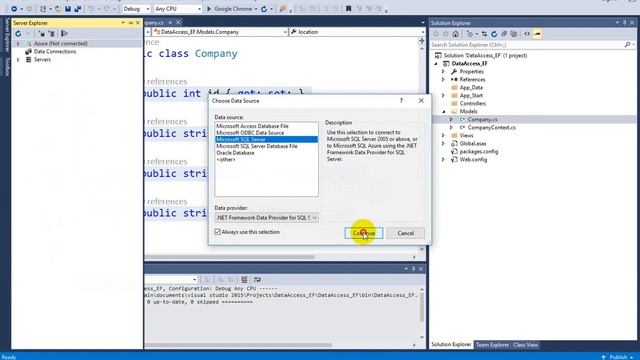Open the location member dropdown
The image size is (640, 360).
[358, 32]
